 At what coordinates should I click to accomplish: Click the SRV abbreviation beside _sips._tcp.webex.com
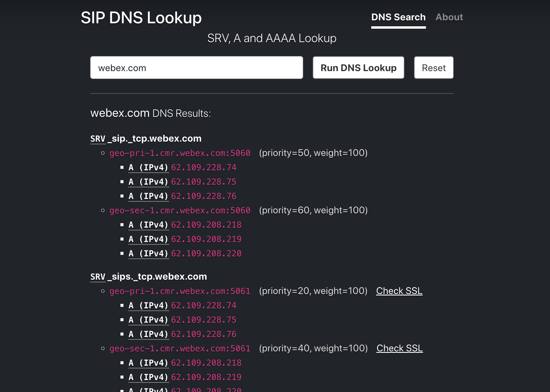98,277
